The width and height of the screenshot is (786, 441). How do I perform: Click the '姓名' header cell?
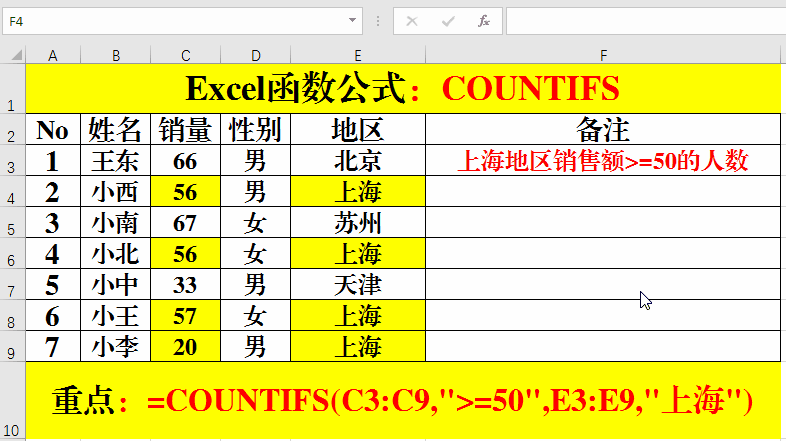tap(116, 129)
